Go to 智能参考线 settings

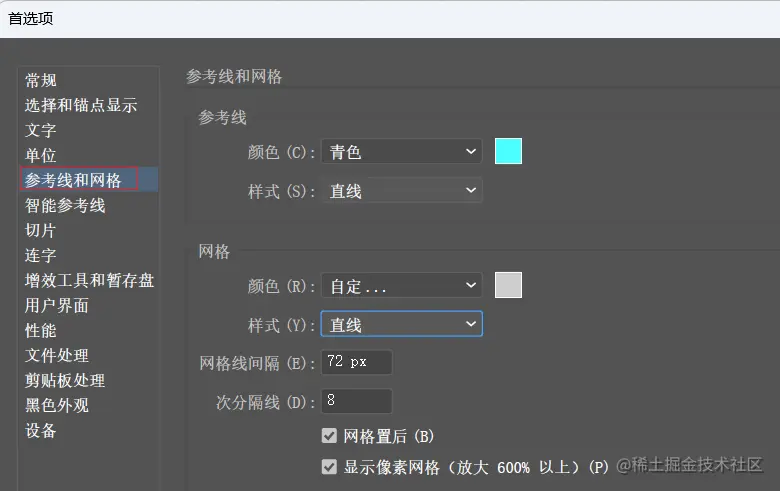point(65,205)
